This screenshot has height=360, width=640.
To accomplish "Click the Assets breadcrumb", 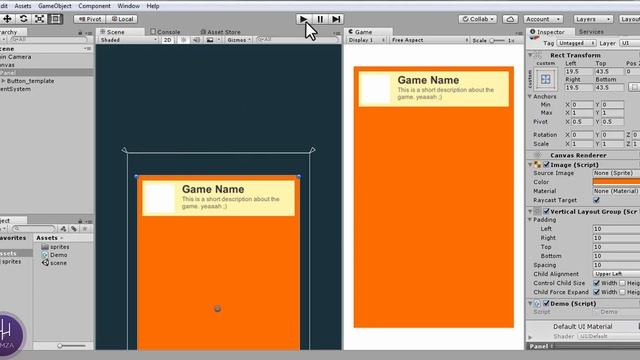I will tap(47, 238).
